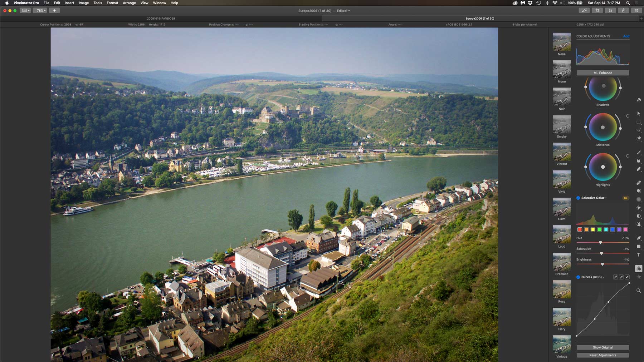Select the yellow Selective Color swatch

click(593, 229)
